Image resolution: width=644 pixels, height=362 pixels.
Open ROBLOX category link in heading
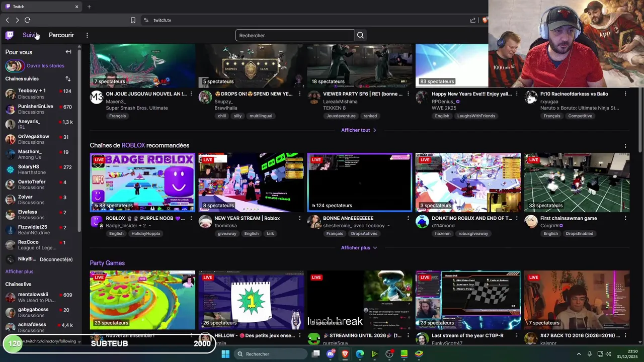[133, 145]
